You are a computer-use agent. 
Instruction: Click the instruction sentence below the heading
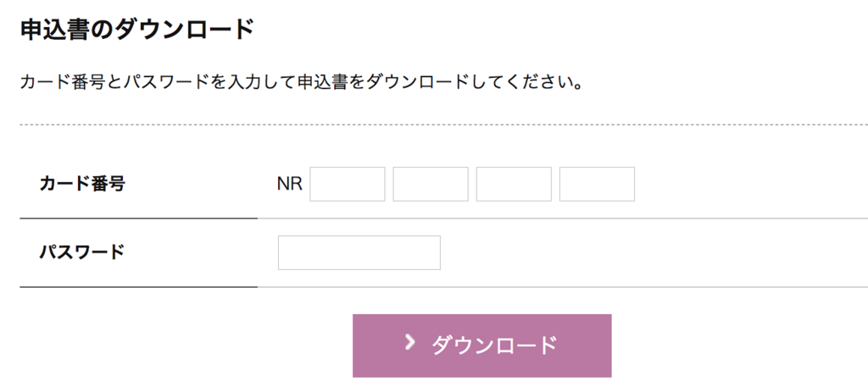coord(301,83)
